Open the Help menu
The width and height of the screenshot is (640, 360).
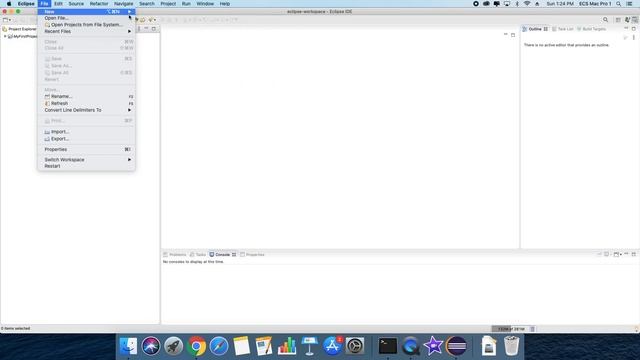(x=224, y=4)
